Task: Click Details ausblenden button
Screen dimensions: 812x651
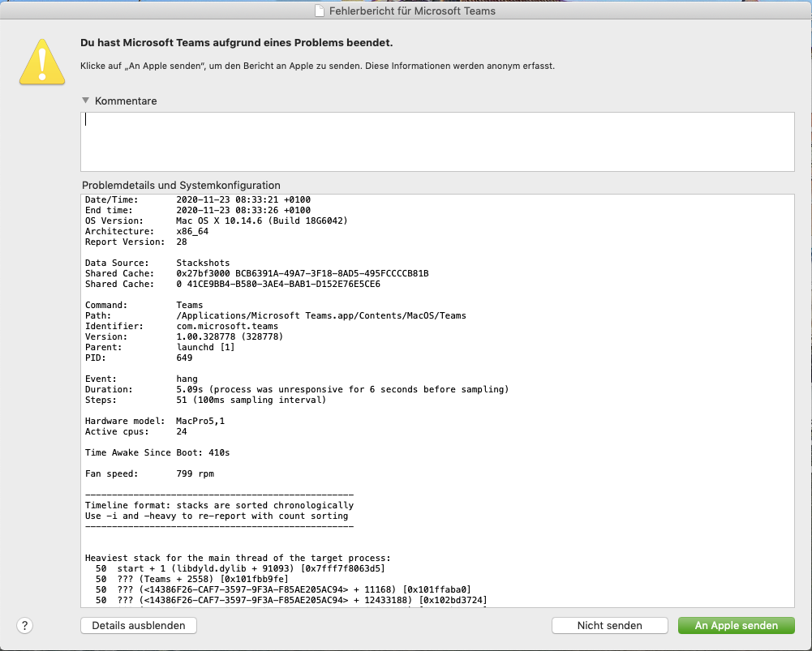Action: [138, 625]
